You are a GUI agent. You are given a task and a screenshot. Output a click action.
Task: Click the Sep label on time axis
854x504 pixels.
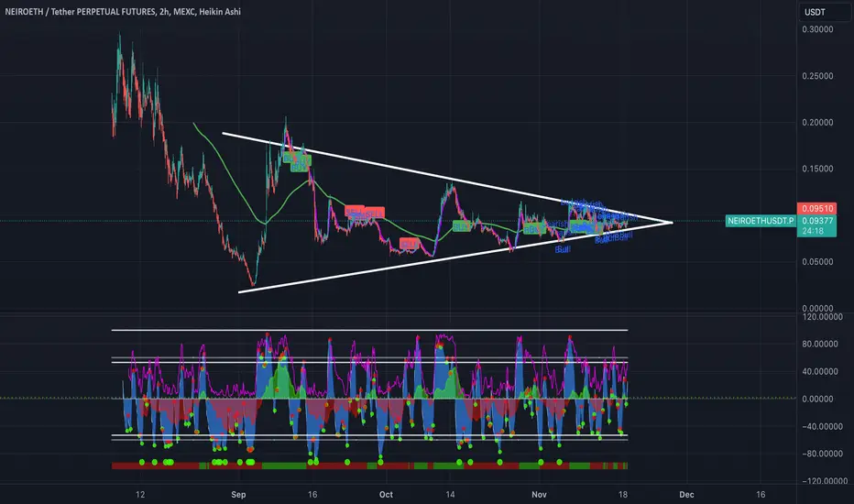click(x=238, y=495)
